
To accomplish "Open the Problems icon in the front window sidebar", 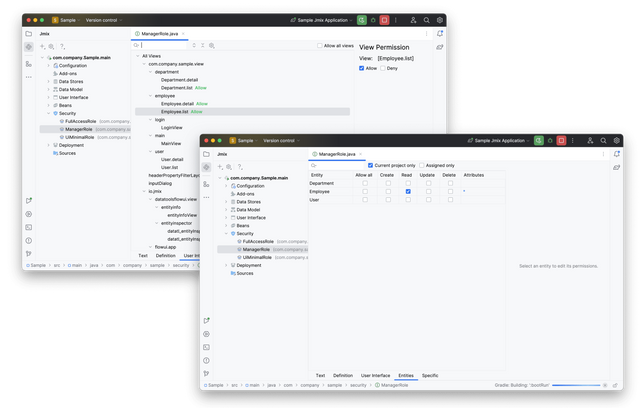I will click(206, 360).
